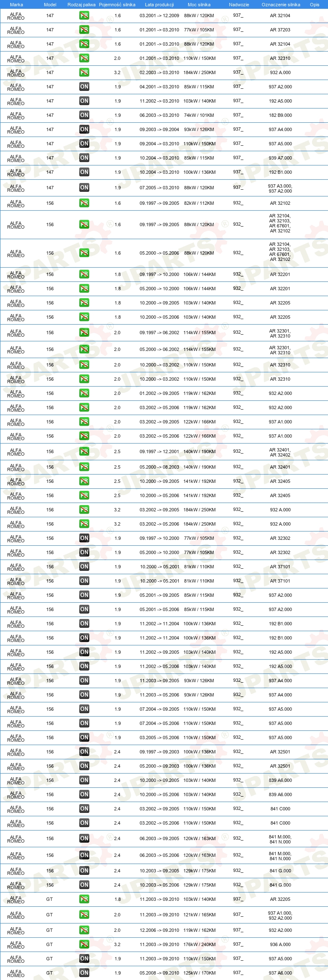Click the petrol icon in the 156 05.2000 -> 08.2003 row
This screenshot has height=980, width=328.
(84, 467)
